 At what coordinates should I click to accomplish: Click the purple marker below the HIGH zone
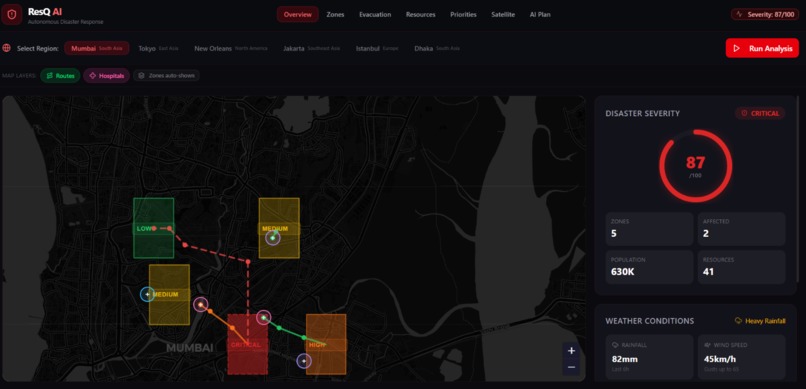[x=304, y=361]
